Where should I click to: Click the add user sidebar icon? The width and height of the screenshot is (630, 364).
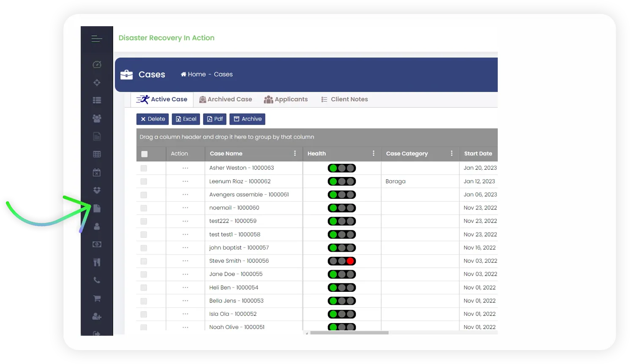click(x=97, y=316)
